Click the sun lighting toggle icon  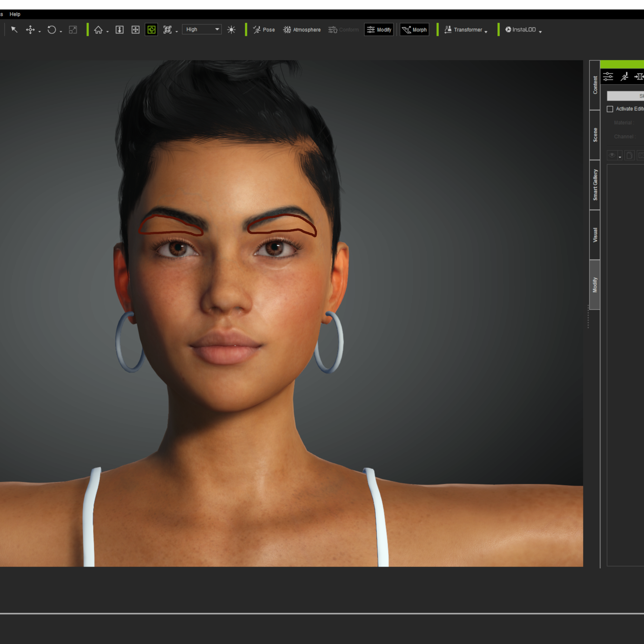pos(231,30)
